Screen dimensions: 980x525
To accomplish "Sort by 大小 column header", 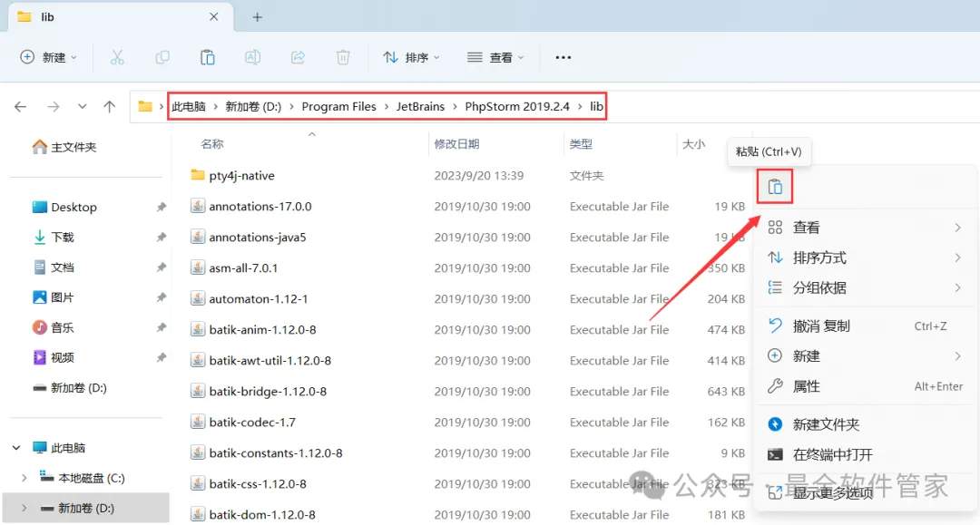I will (x=694, y=144).
